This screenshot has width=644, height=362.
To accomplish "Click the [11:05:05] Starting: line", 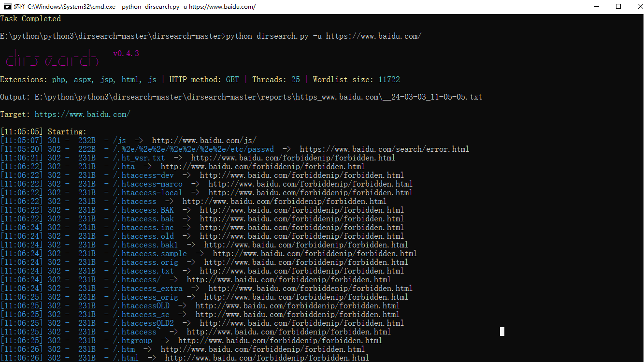I will [x=43, y=132].
